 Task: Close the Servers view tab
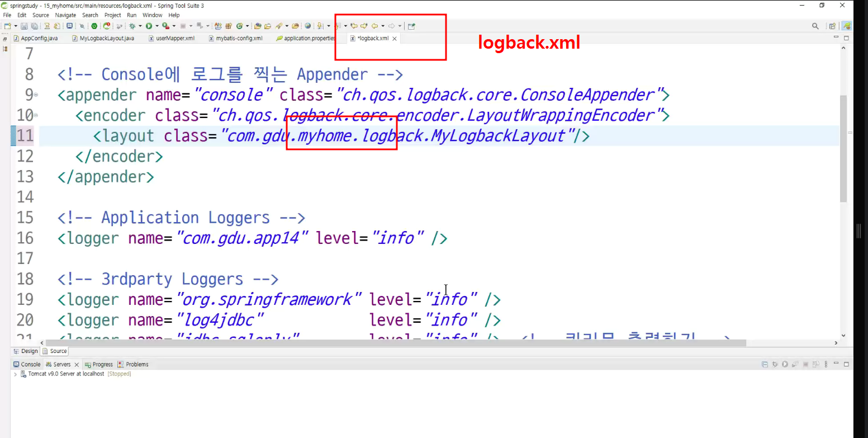click(x=77, y=364)
